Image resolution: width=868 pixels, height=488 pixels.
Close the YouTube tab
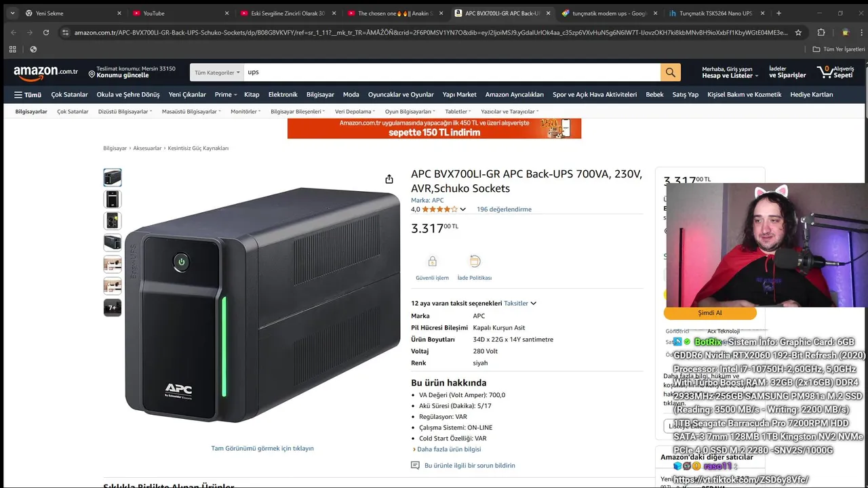(x=226, y=13)
